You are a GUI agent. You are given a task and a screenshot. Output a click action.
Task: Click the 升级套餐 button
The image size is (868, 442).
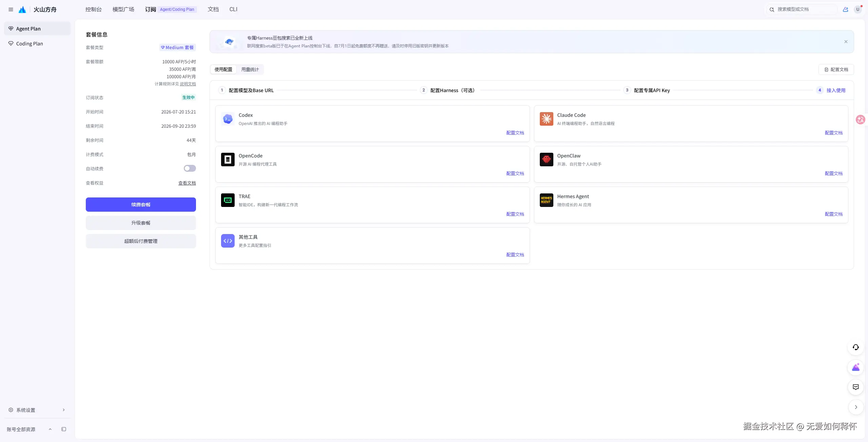[x=141, y=223]
